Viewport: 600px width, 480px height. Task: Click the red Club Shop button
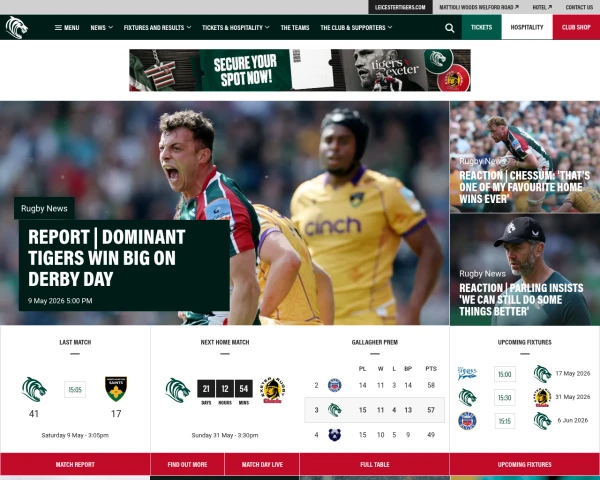pyautogui.click(x=576, y=27)
